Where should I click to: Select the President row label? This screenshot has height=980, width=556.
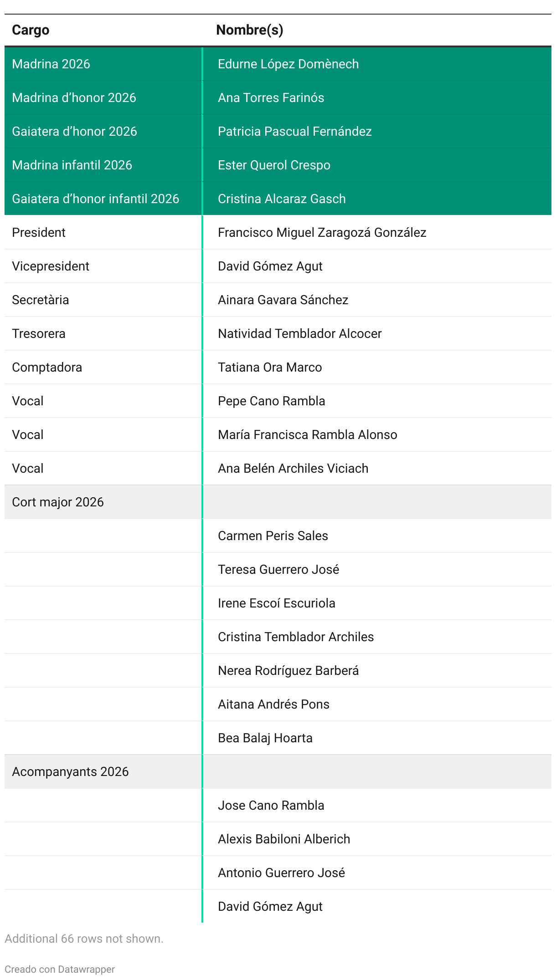[x=39, y=232]
